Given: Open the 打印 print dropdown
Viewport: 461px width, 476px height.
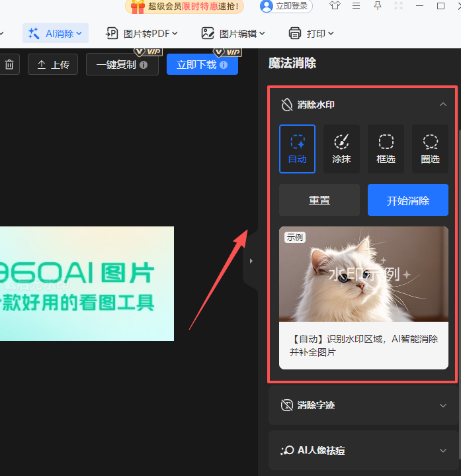Looking at the screenshot, I should coord(312,33).
